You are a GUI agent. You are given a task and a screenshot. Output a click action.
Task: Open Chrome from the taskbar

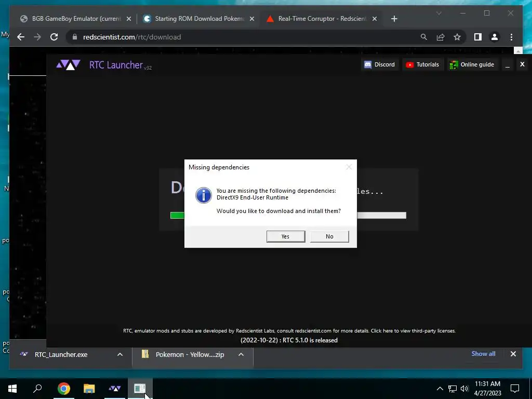63,389
